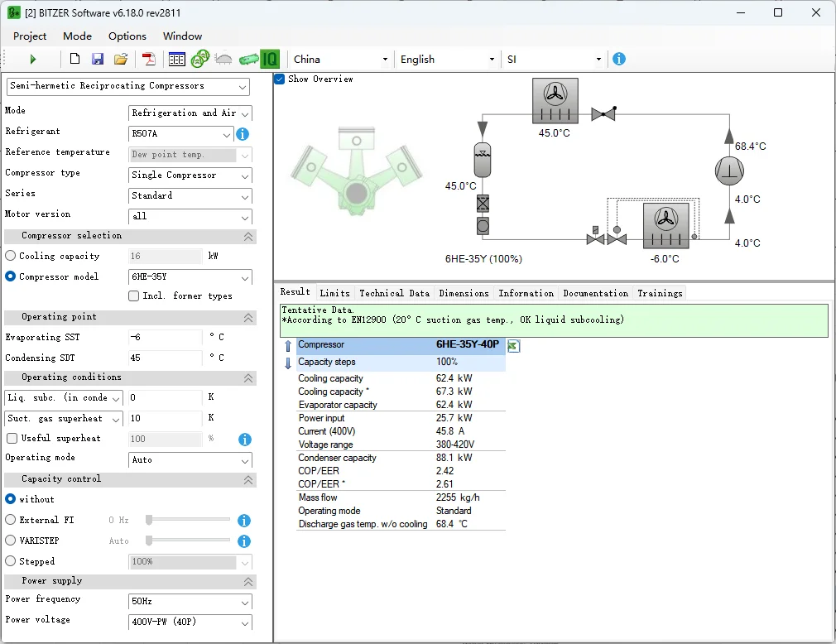836x644 pixels.
Task: Enable Incl. former types checkbox
Action: point(133,296)
